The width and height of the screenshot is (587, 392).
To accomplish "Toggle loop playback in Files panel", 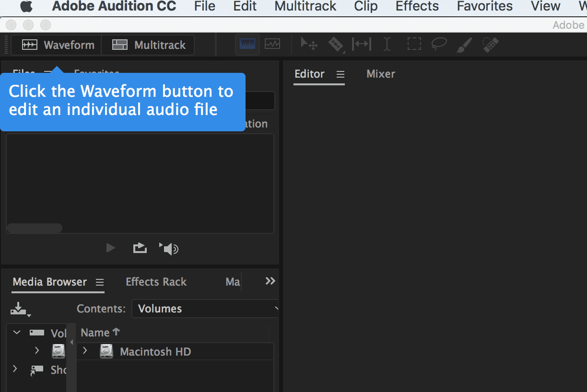I will (140, 248).
